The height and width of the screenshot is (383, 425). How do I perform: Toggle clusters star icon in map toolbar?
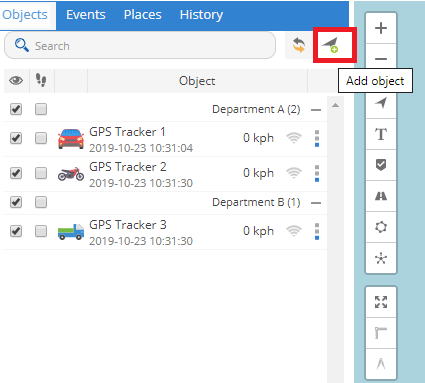(x=381, y=258)
